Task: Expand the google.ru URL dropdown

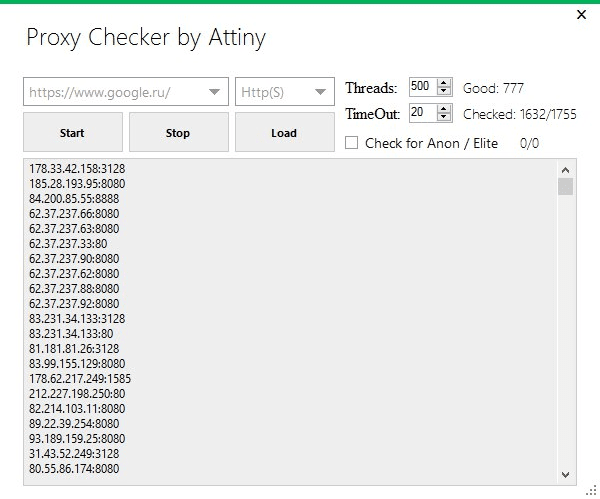Action: (x=215, y=92)
